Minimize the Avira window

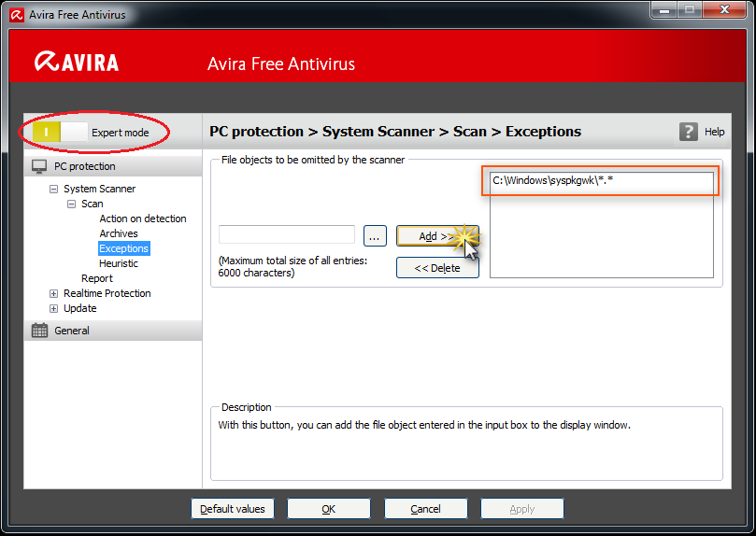[663, 9]
